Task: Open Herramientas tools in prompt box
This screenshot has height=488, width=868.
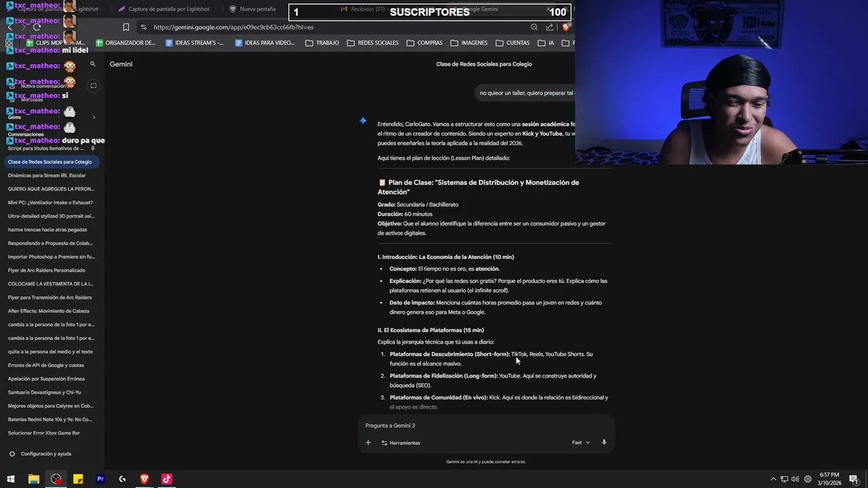Action: [401, 443]
